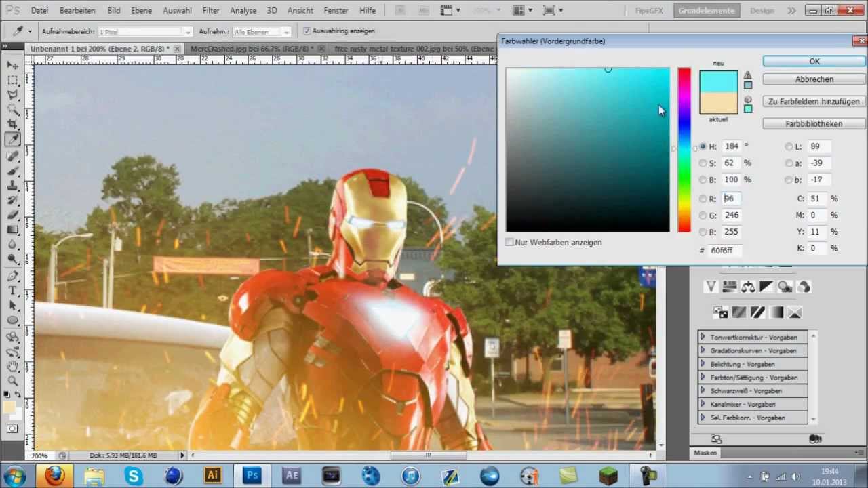This screenshot has width=868, height=488.
Task: Select the Pen tool
Action: (12, 277)
